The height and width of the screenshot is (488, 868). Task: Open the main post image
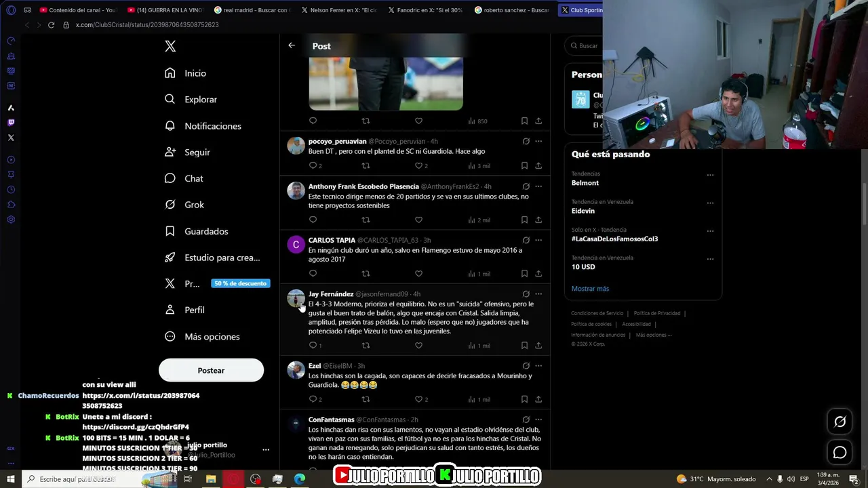[386, 83]
